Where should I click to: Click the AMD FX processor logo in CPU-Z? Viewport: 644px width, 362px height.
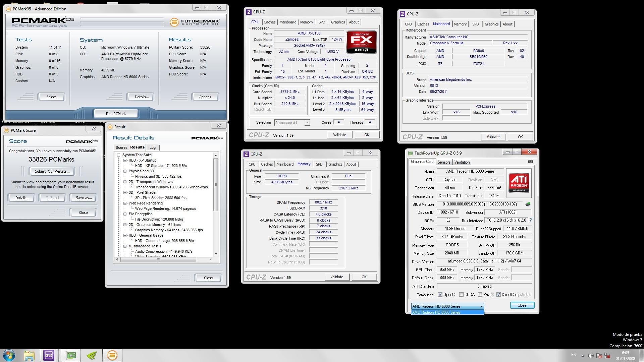point(362,42)
